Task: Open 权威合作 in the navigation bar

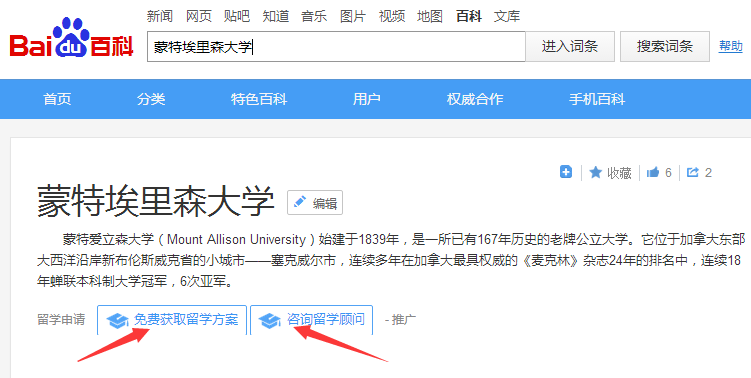Action: 475,99
